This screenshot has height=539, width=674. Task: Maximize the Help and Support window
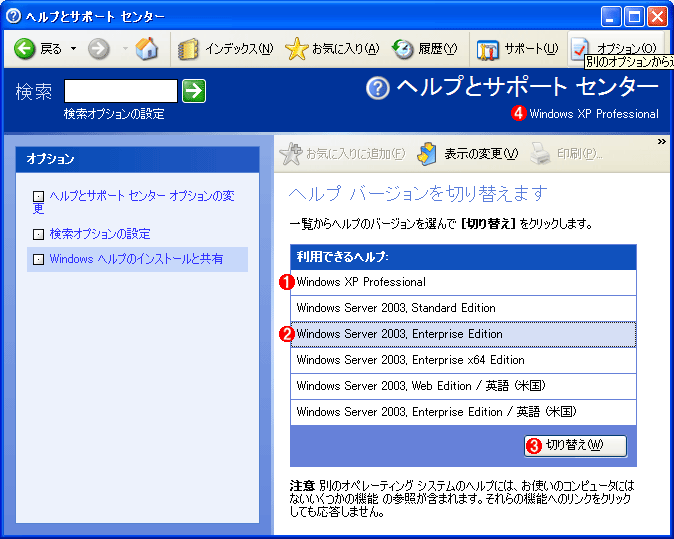[x=634, y=17]
